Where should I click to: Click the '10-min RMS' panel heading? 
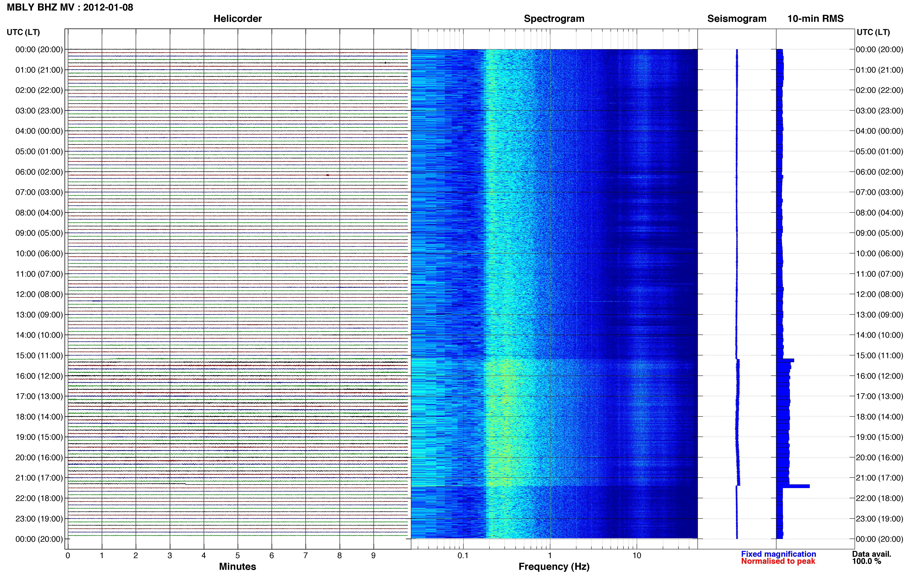click(x=815, y=19)
